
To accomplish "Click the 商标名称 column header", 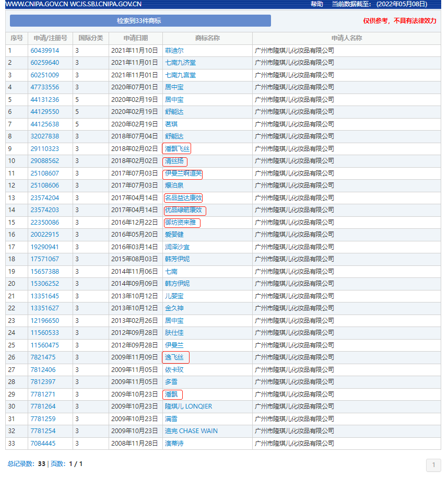I will click(x=207, y=38).
